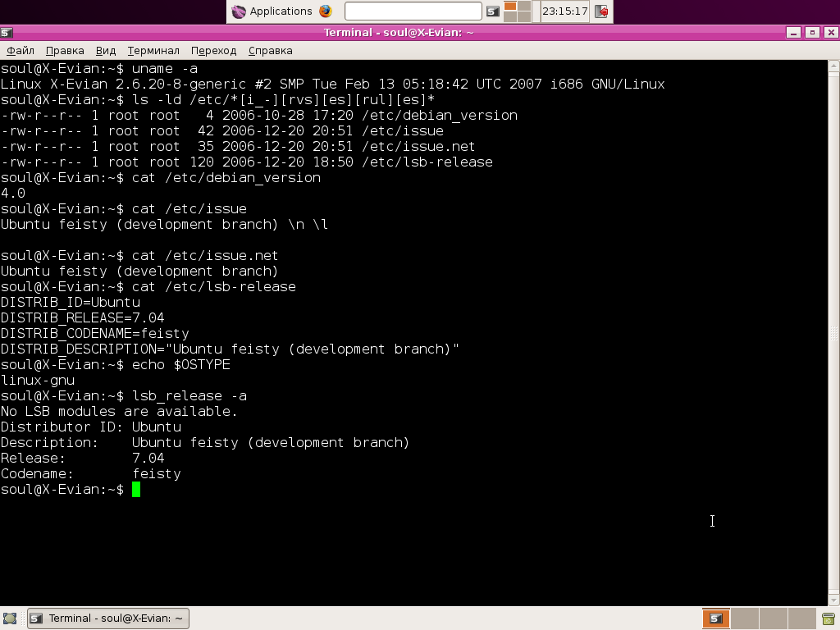Open the Переход menu
Viewport: 840px width, 630px height.
[x=214, y=50]
